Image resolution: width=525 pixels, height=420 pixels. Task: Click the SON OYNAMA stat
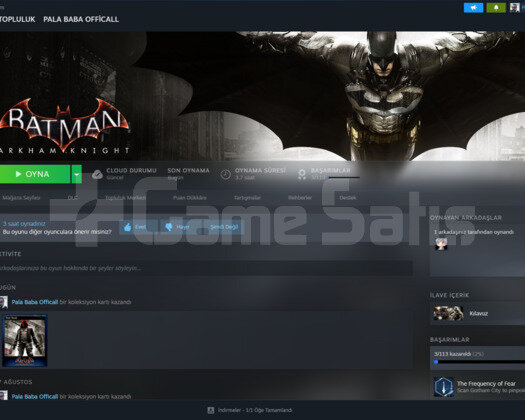pos(189,174)
